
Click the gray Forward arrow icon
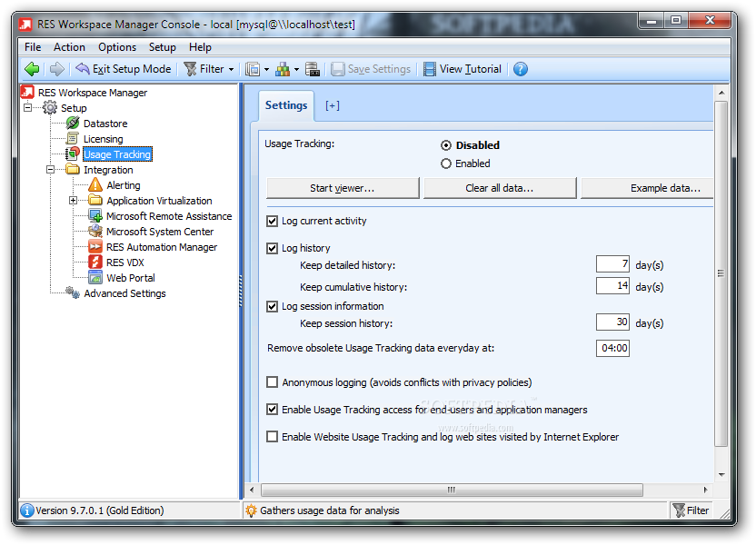pos(57,69)
